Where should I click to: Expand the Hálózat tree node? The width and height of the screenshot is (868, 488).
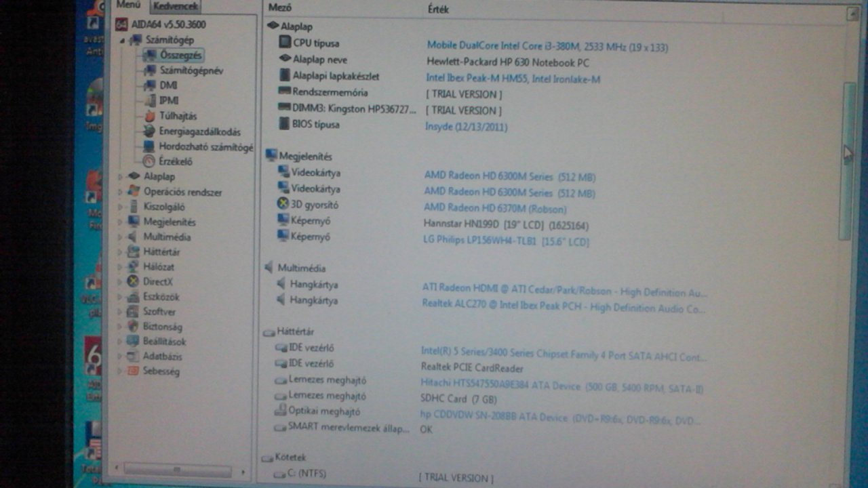pyautogui.click(x=121, y=267)
